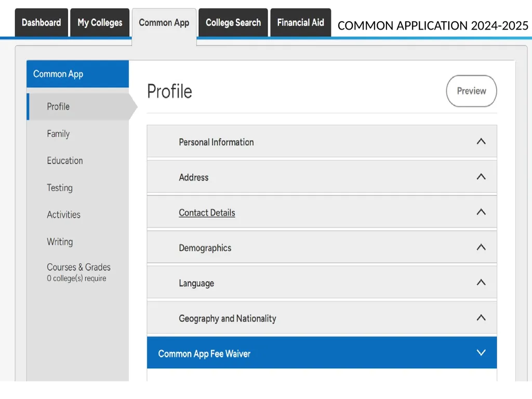Expand the Personal Information chevron

481,141
